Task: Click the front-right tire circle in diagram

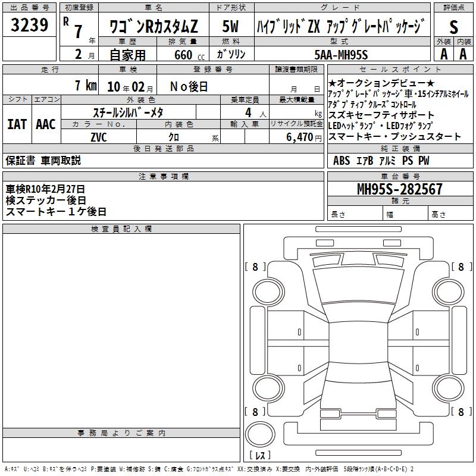Action: click(449, 292)
